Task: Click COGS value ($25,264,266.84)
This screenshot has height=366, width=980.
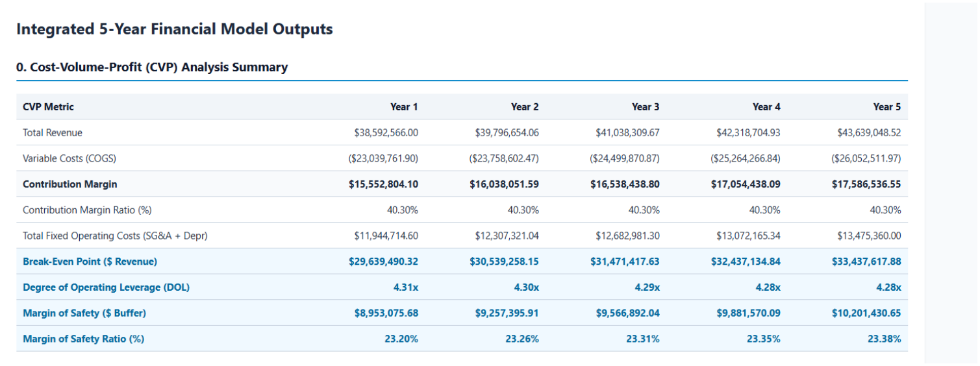Action: click(x=746, y=158)
